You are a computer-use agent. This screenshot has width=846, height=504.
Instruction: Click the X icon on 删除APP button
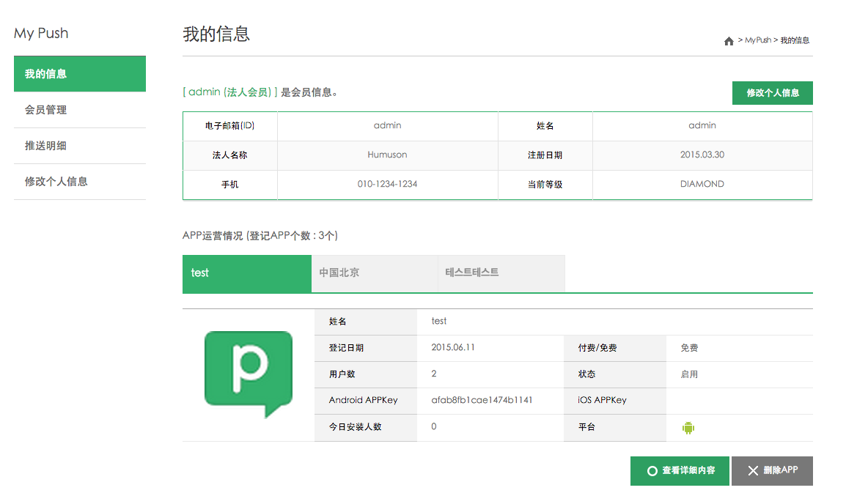(753, 471)
